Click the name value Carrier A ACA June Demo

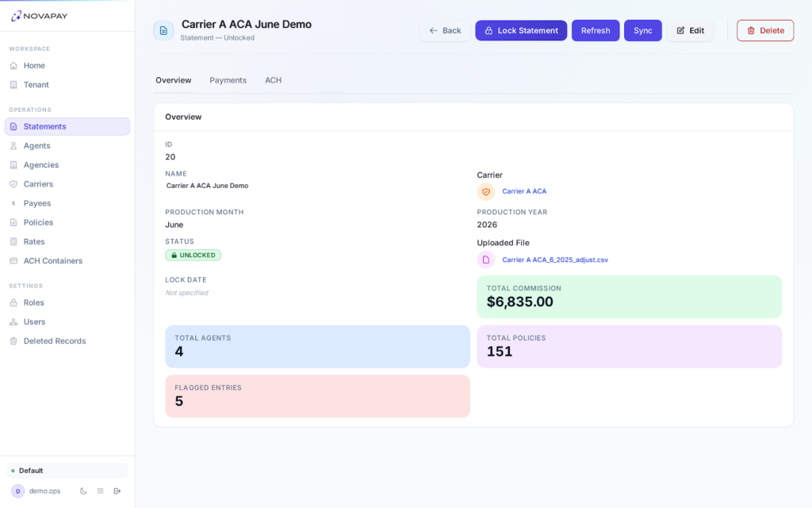point(207,186)
